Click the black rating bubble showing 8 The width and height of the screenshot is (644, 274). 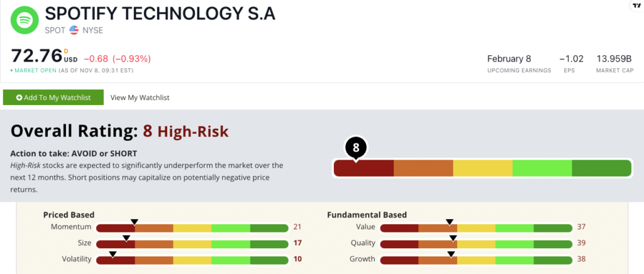356,148
